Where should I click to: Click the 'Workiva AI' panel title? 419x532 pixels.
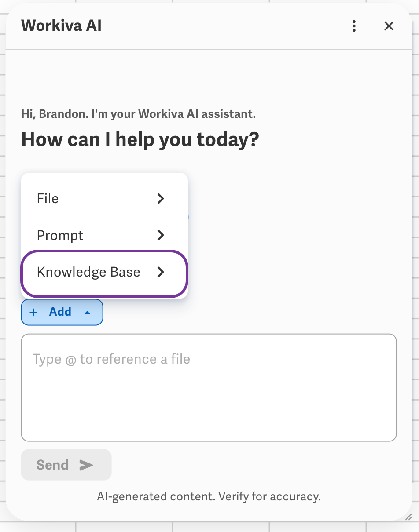pyautogui.click(x=61, y=26)
